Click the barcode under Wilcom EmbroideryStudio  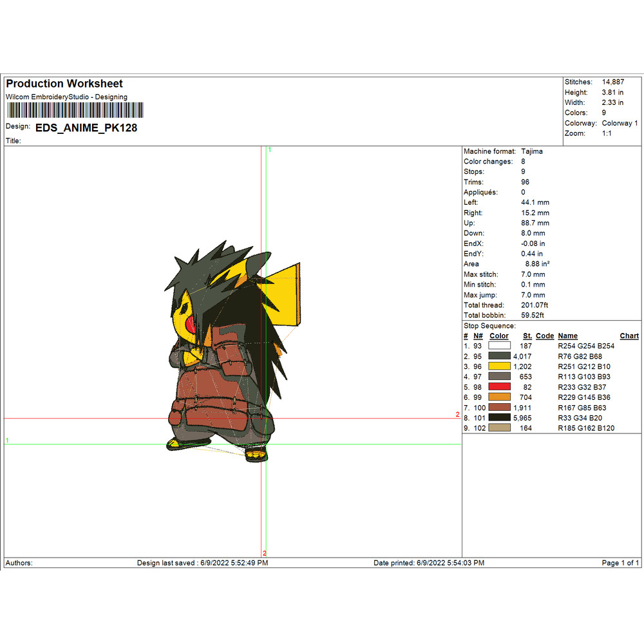pyautogui.click(x=75, y=109)
